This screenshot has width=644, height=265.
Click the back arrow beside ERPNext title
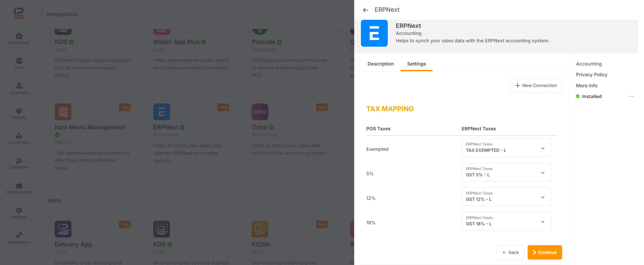pos(366,10)
